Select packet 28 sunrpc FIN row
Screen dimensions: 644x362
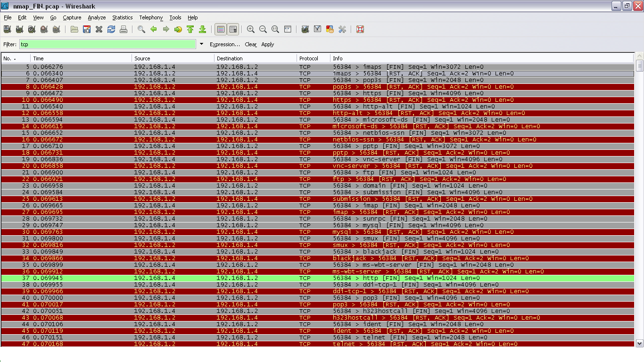[x=317, y=219]
